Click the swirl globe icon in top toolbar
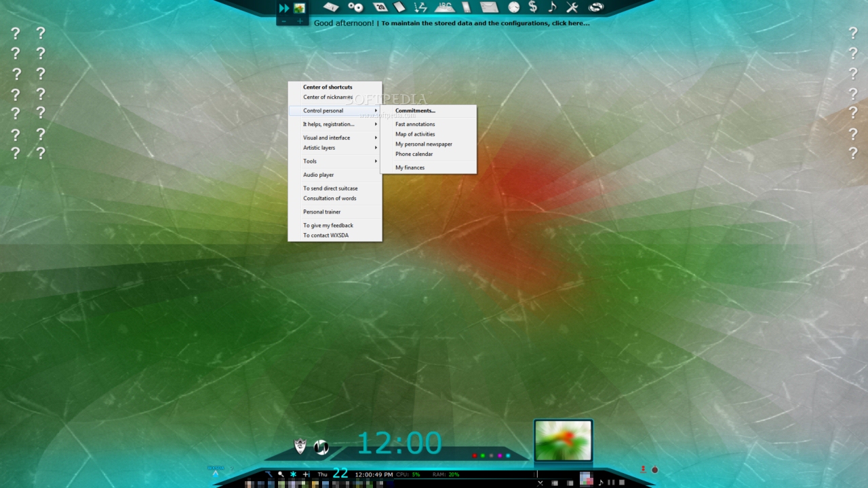 pyautogui.click(x=596, y=7)
